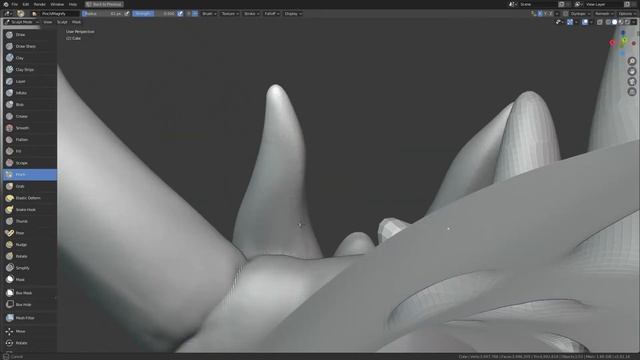Image resolution: width=640 pixels, height=360 pixels.
Task: Click the viewport pan hand icon
Action: click(x=632, y=71)
